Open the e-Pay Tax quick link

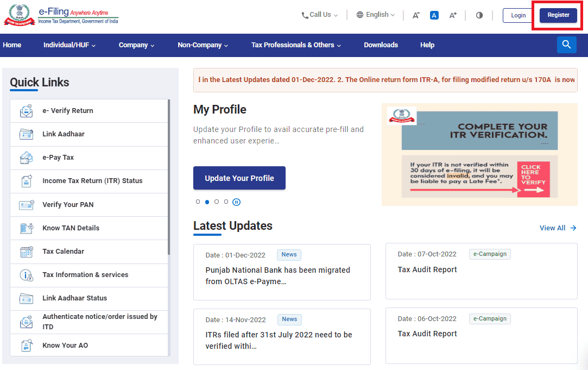[89, 158]
